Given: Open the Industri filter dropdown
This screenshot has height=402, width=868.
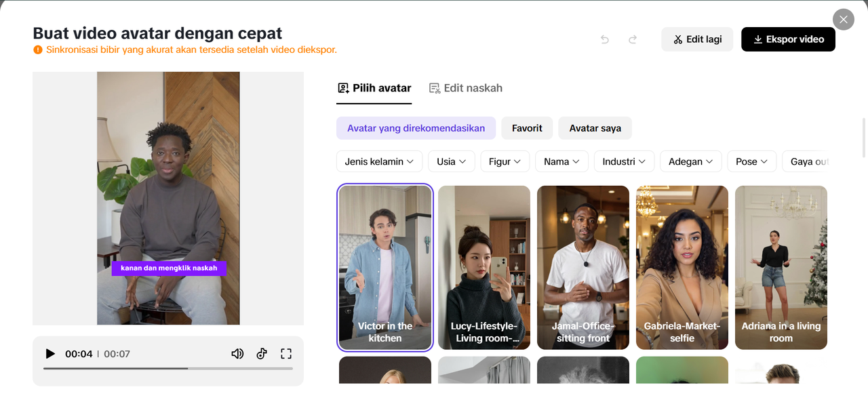Looking at the screenshot, I should [624, 161].
